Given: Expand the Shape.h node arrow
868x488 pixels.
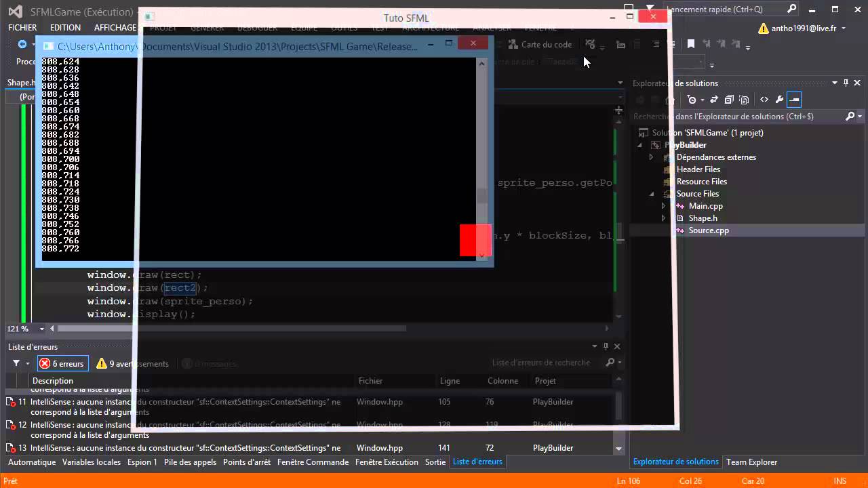Looking at the screenshot, I should [664, 218].
